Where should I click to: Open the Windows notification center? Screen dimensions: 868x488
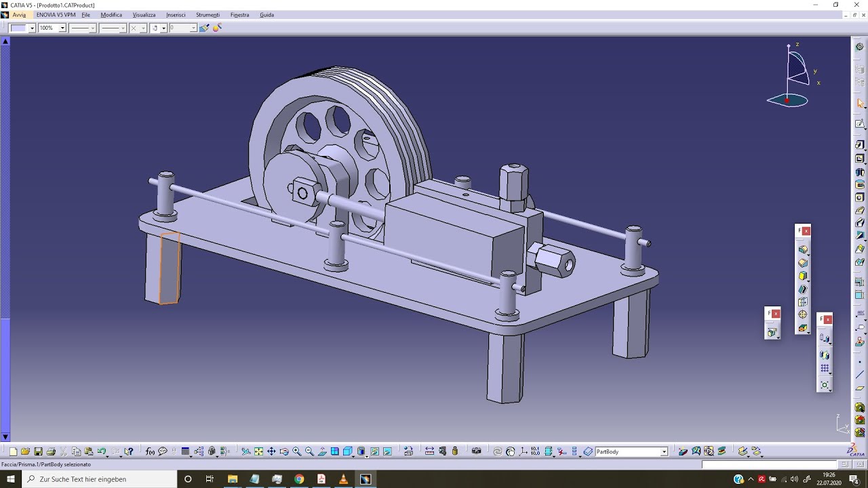click(x=854, y=479)
